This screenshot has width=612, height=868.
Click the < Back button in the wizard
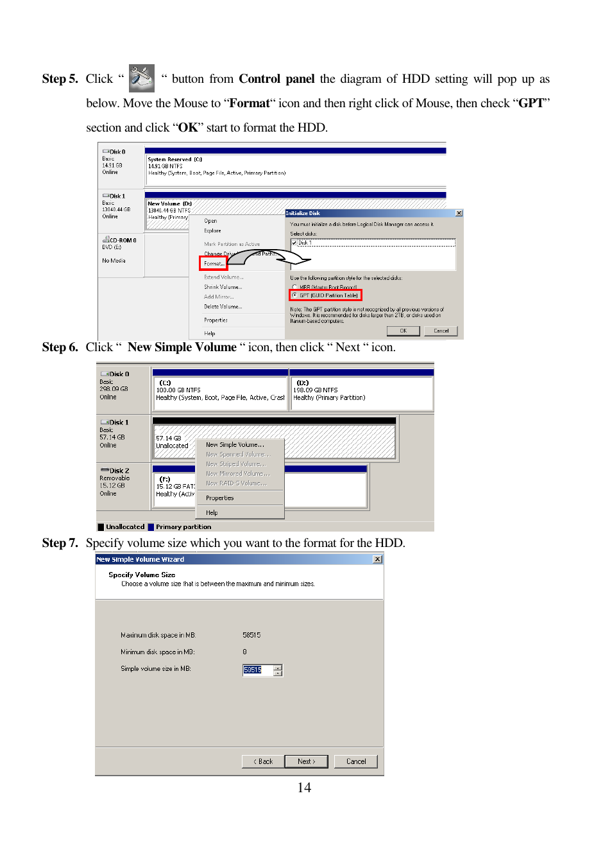(263, 761)
